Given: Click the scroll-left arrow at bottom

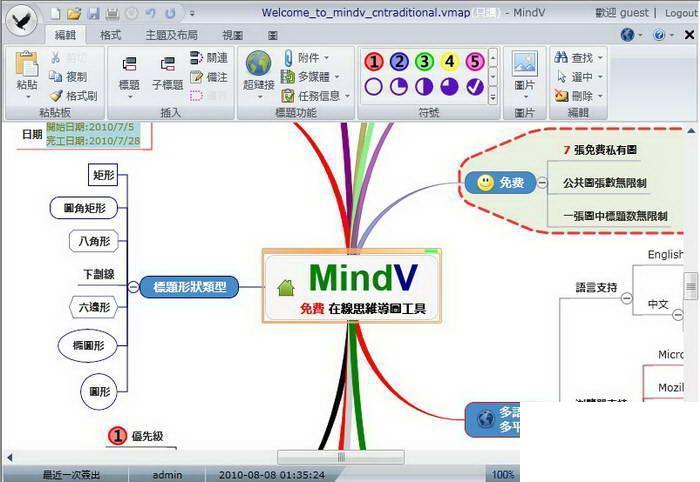Looking at the screenshot, I should coord(9,457).
